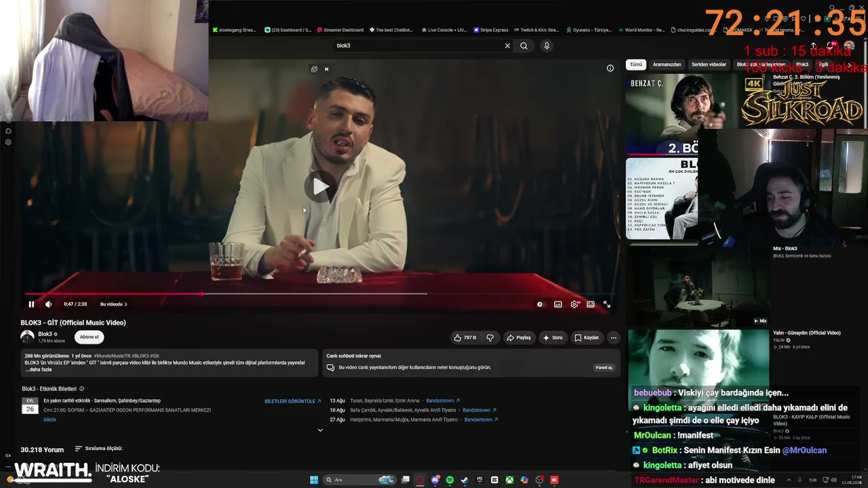The image size is (868, 488).
Task: Open the biletix link
Action: pos(50,420)
